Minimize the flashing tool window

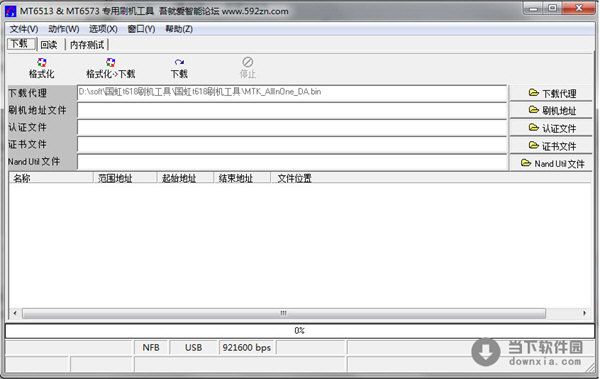(x=534, y=8)
